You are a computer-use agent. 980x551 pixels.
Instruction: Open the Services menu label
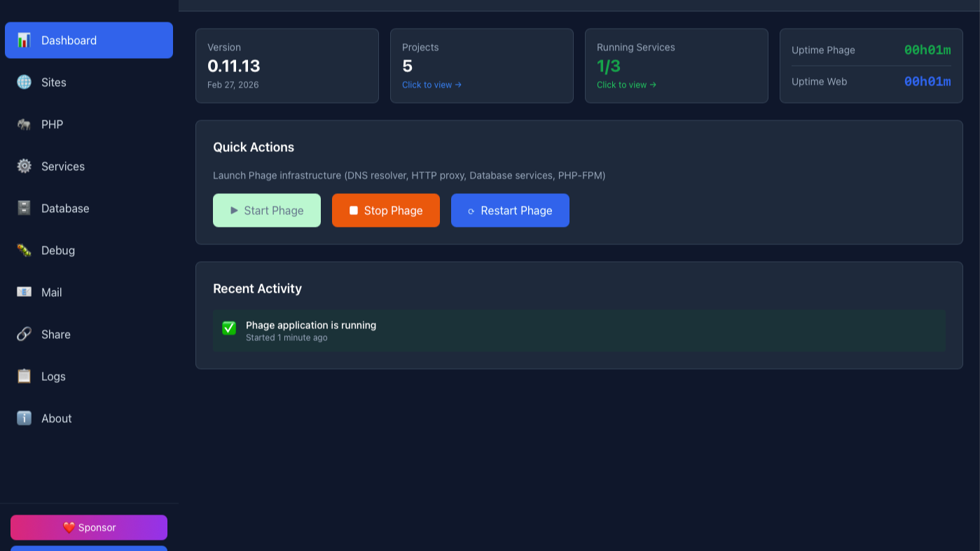click(63, 166)
